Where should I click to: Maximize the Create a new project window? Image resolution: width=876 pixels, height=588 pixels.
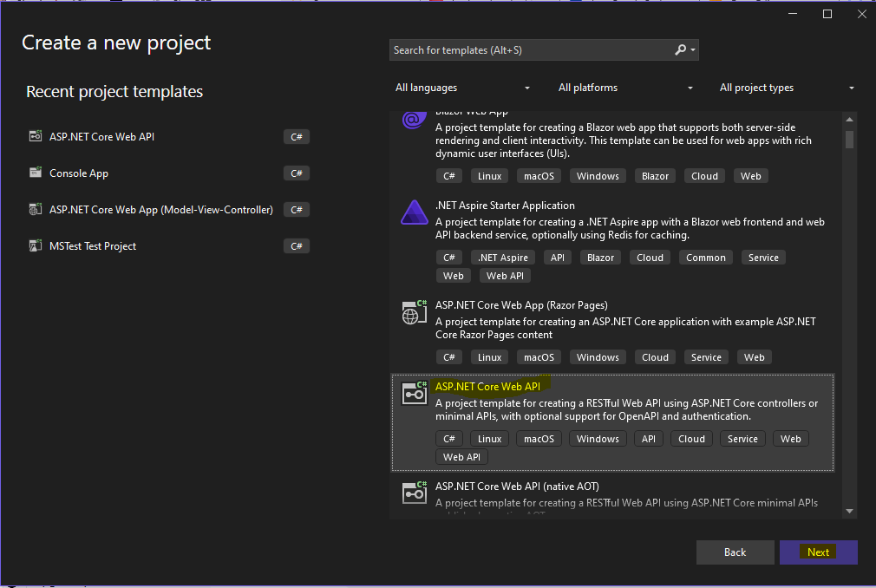[827, 14]
